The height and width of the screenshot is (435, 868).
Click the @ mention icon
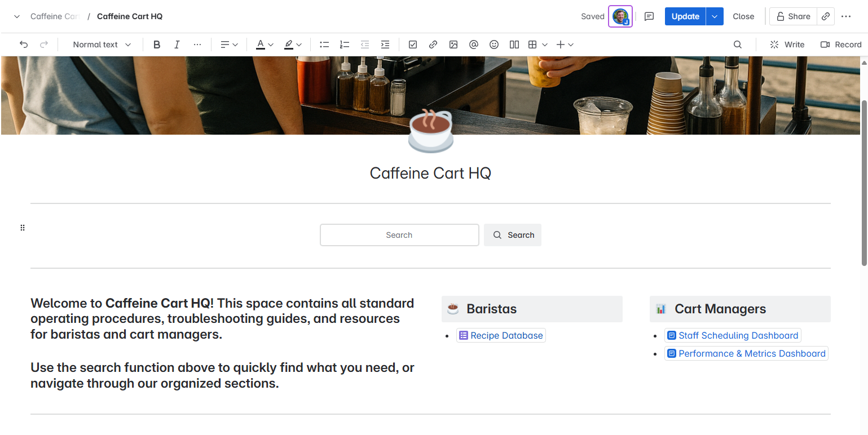click(474, 45)
